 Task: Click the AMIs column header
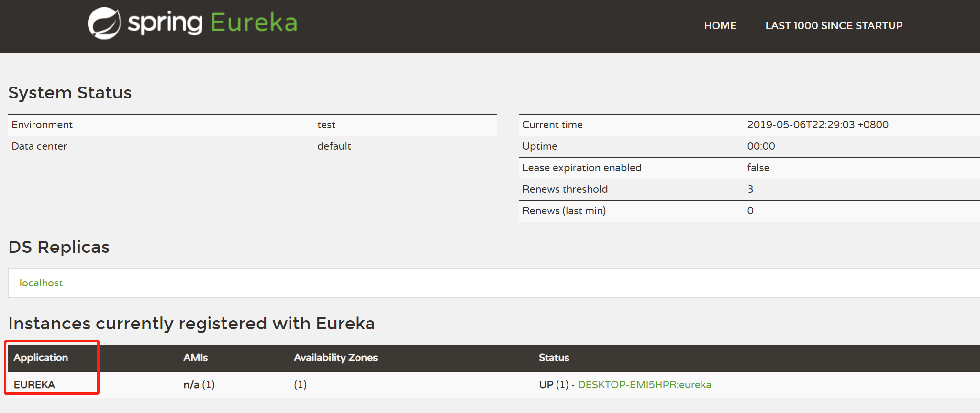[196, 358]
